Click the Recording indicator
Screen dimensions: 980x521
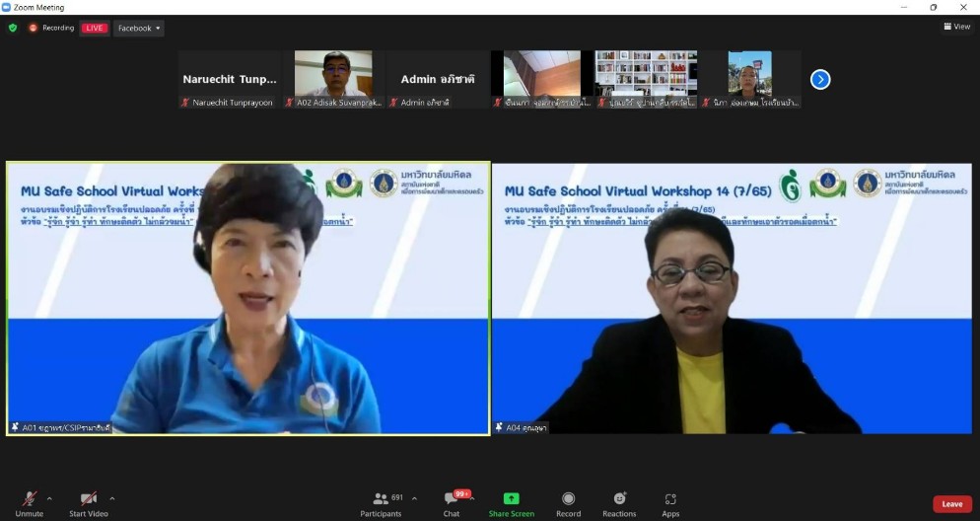click(x=52, y=28)
